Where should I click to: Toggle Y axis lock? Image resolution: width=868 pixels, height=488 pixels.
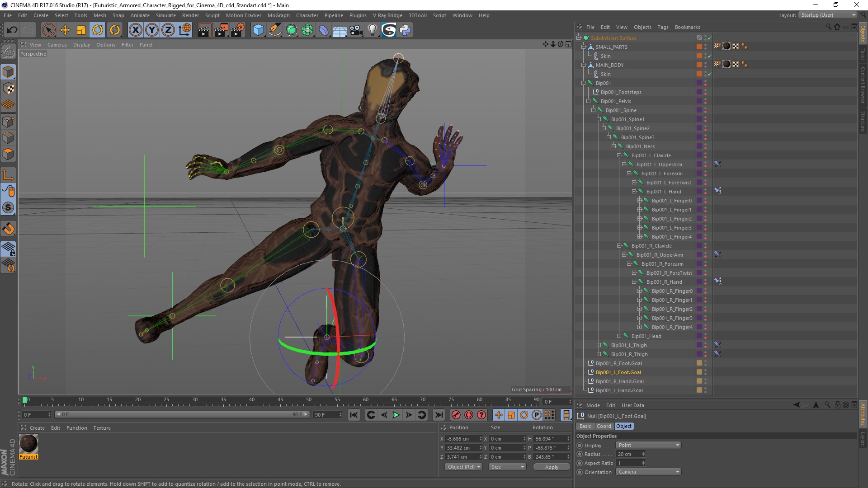152,30
